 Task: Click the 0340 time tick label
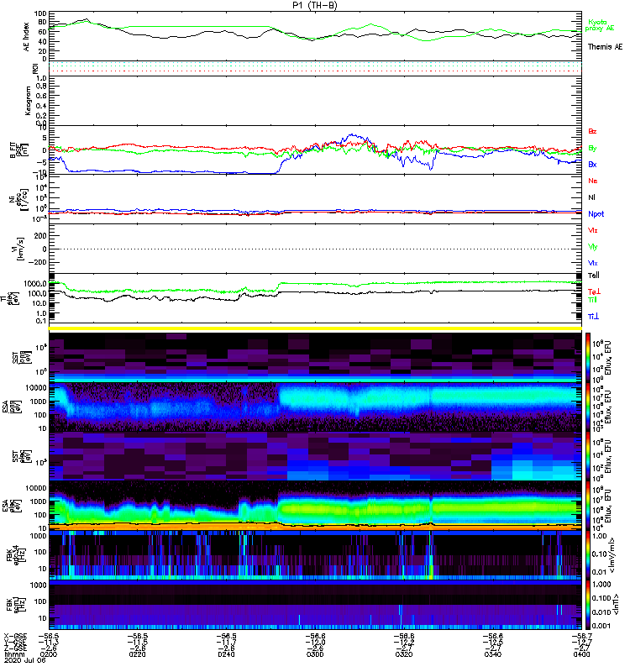(x=493, y=654)
